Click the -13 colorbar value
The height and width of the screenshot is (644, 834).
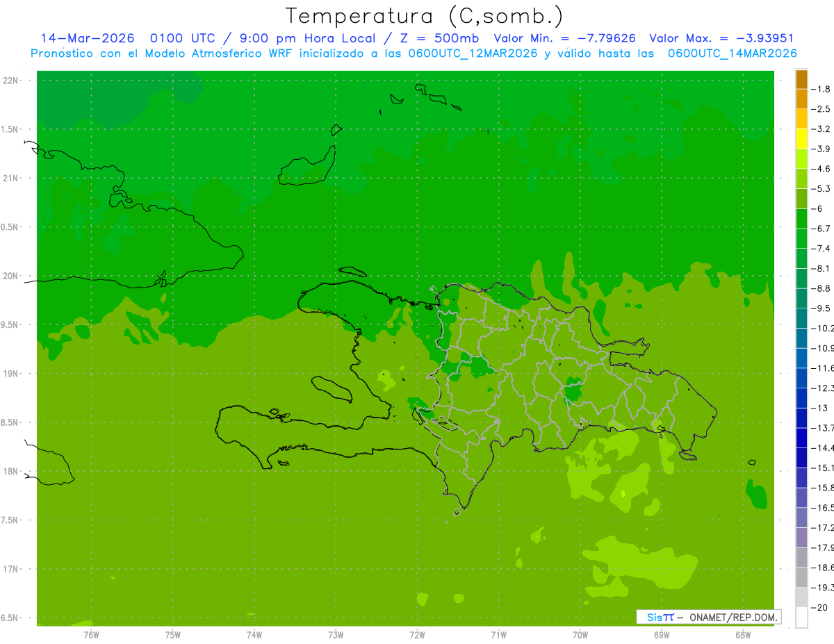point(821,408)
